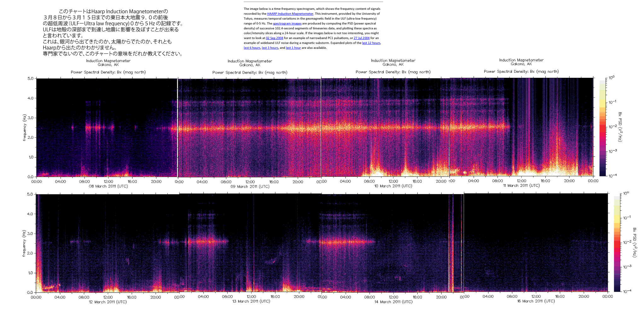Viewport: 644px width, 314px height.
Task: Open the last 3 hours plot link
Action: (x=270, y=48)
